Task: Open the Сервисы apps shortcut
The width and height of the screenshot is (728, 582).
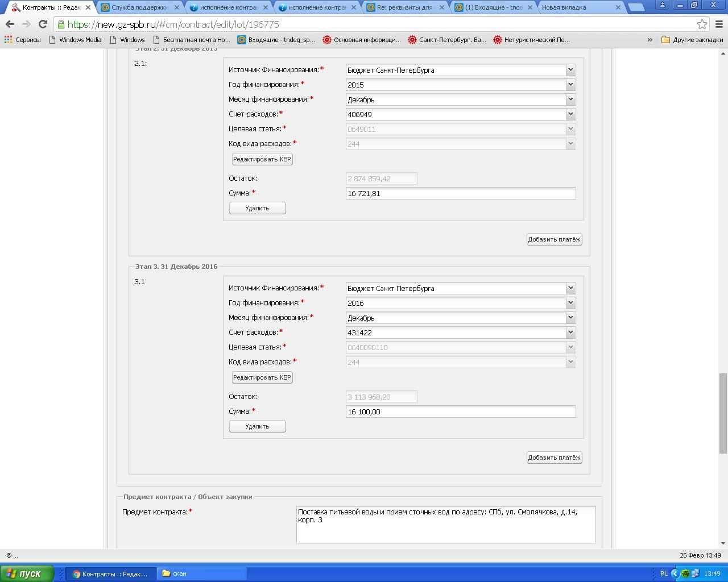Action: [x=23, y=40]
